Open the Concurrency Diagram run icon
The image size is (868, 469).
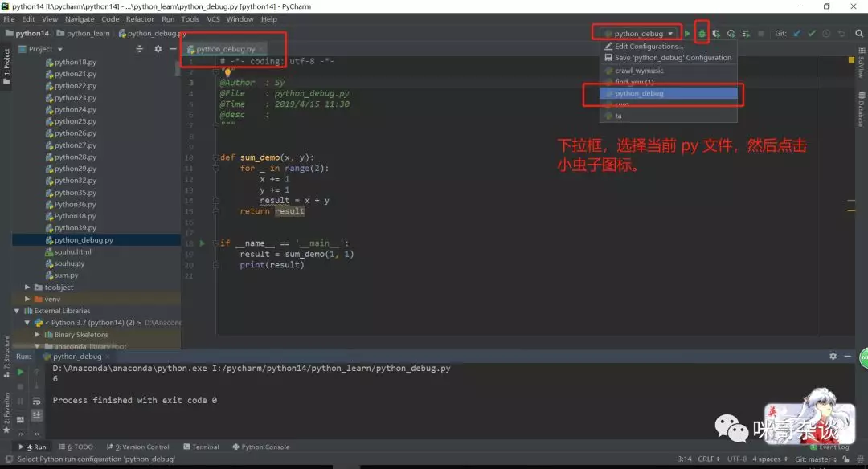[x=746, y=34]
